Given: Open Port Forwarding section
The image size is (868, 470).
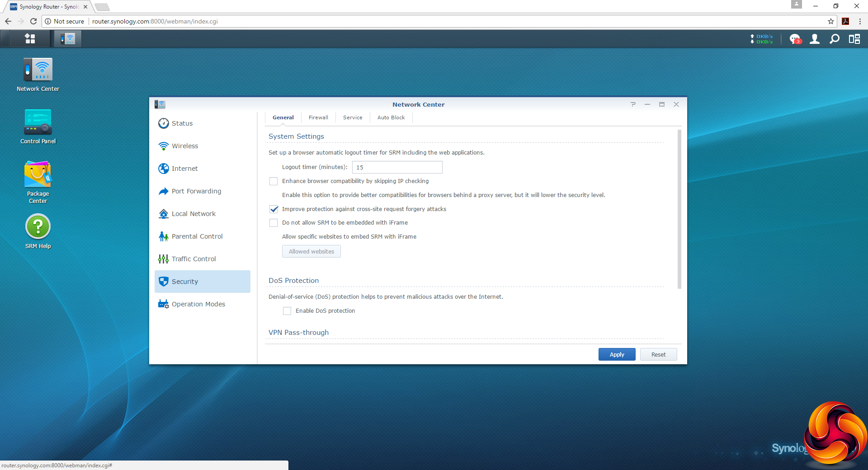Looking at the screenshot, I should pos(203,191).
